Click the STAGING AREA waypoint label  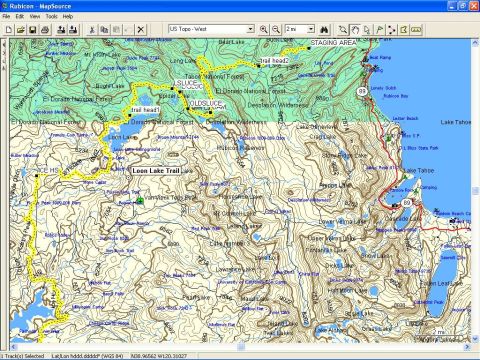click(333, 43)
